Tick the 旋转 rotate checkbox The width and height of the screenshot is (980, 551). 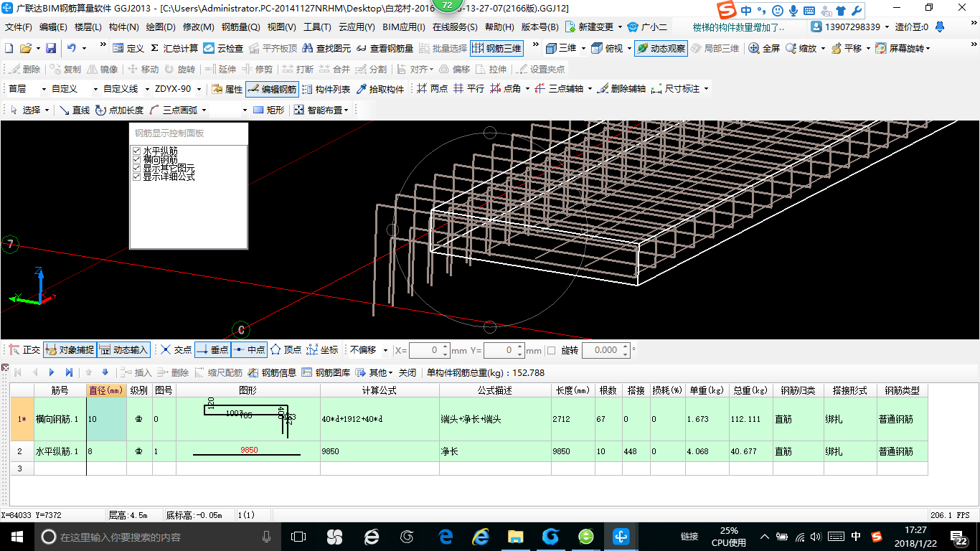click(x=552, y=350)
